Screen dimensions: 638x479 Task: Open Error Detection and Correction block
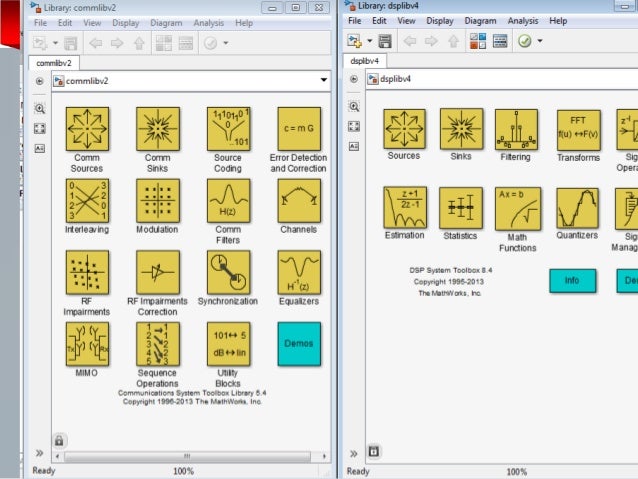[x=299, y=129]
